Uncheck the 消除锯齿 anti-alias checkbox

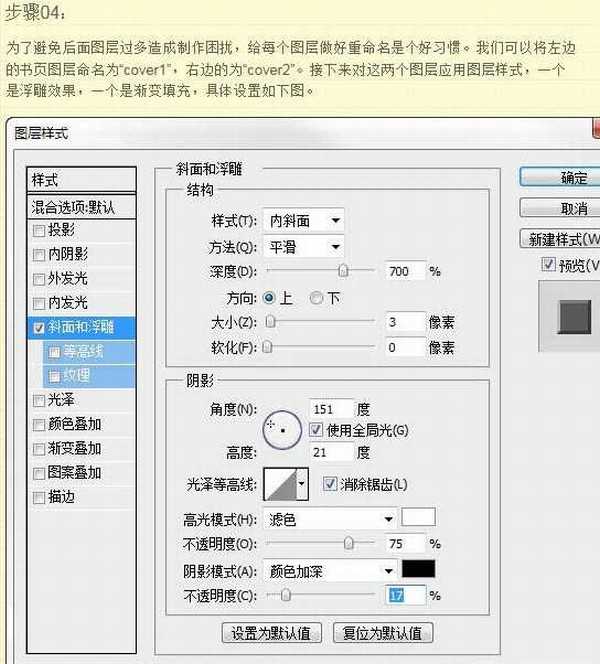(330, 485)
